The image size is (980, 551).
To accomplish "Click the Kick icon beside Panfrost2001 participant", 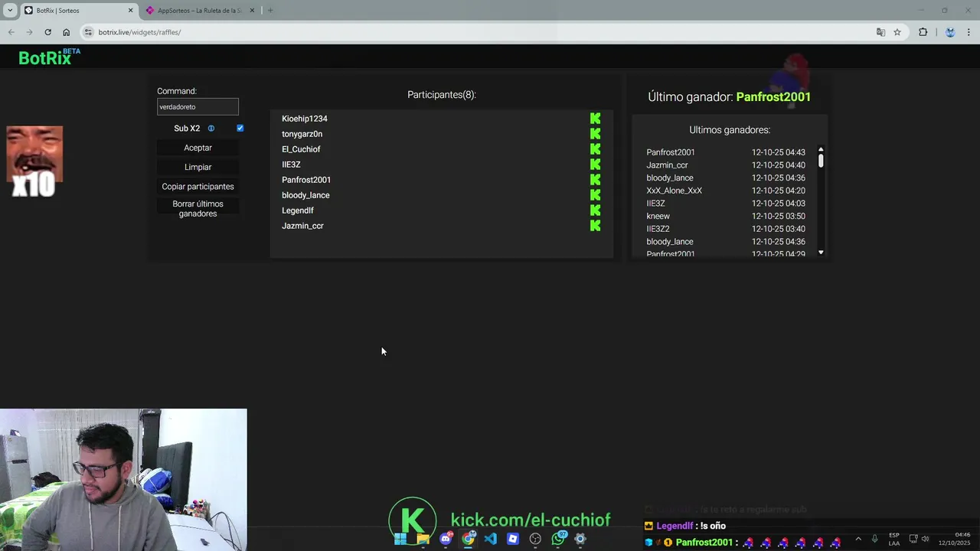I will click(595, 180).
